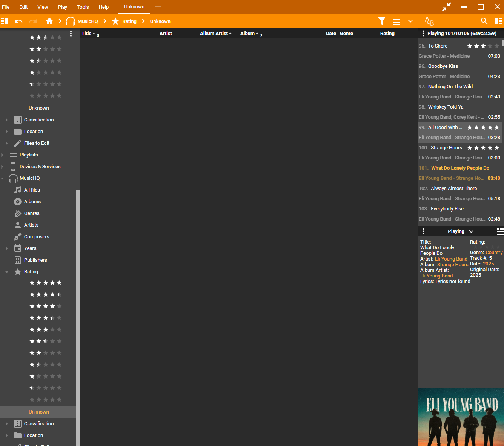Click the A-B text sorting icon
The height and width of the screenshot is (446, 504).
pyautogui.click(x=429, y=21)
